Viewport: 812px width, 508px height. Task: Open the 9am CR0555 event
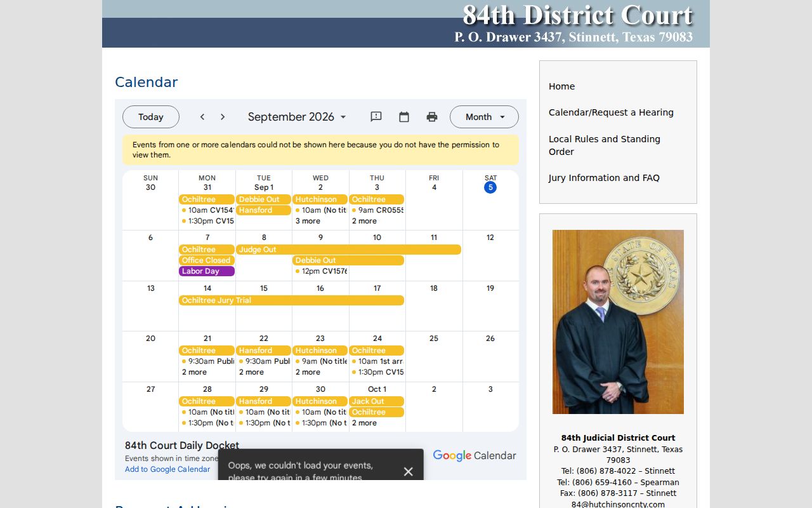pos(377,210)
